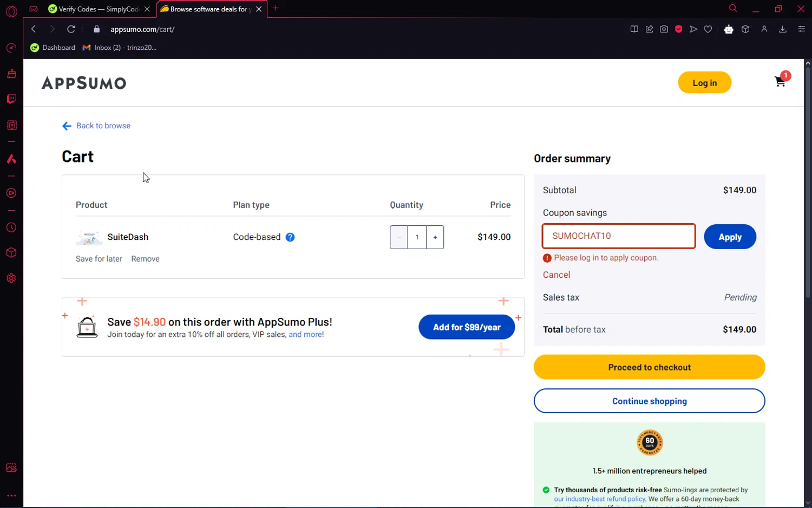Click Continue shopping button
Image resolution: width=812 pixels, height=508 pixels.
coord(649,401)
